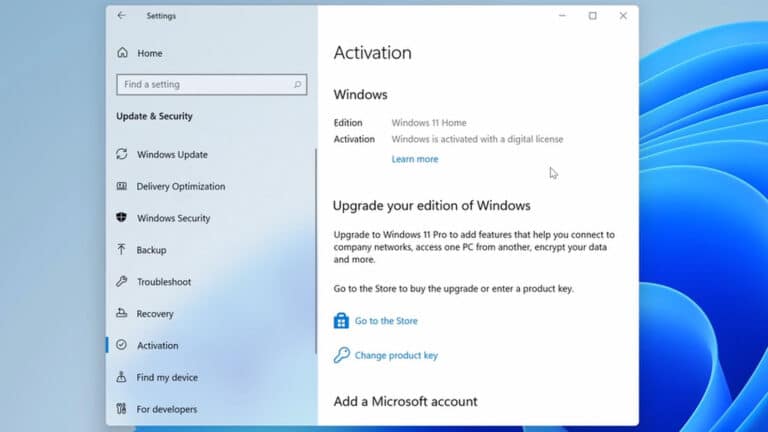The image size is (768, 432).
Task: Click the Find my device icon
Action: point(122,378)
